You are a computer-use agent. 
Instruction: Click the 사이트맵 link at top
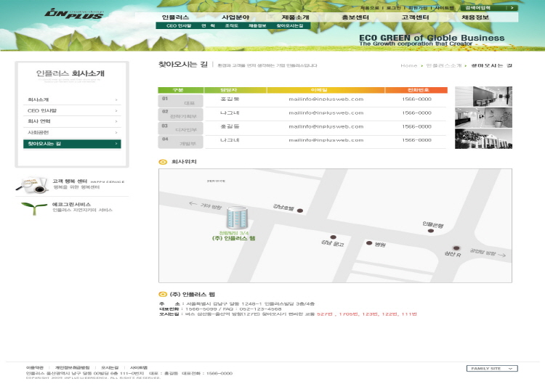pyautogui.click(x=444, y=8)
